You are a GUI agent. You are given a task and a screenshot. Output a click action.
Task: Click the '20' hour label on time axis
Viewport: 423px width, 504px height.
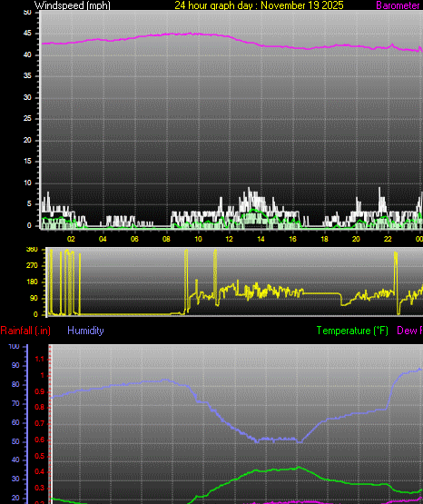tap(356, 239)
